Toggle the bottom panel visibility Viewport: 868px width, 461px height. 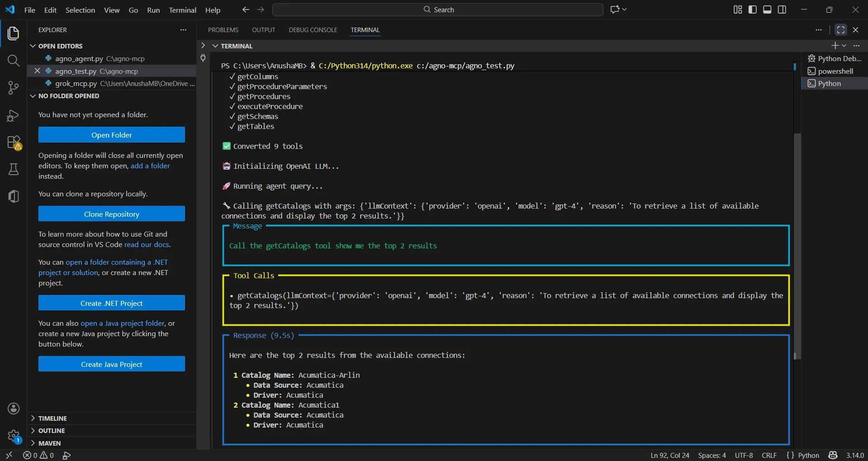(767, 10)
